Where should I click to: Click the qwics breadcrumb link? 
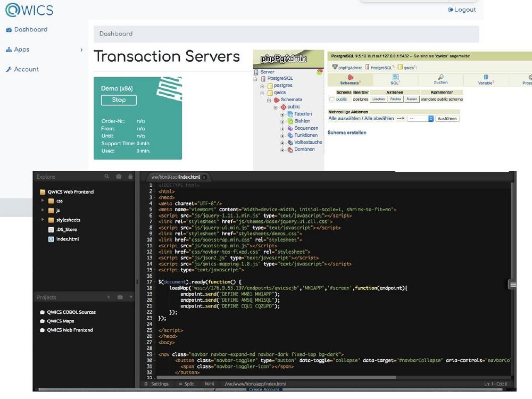pyautogui.click(x=409, y=68)
